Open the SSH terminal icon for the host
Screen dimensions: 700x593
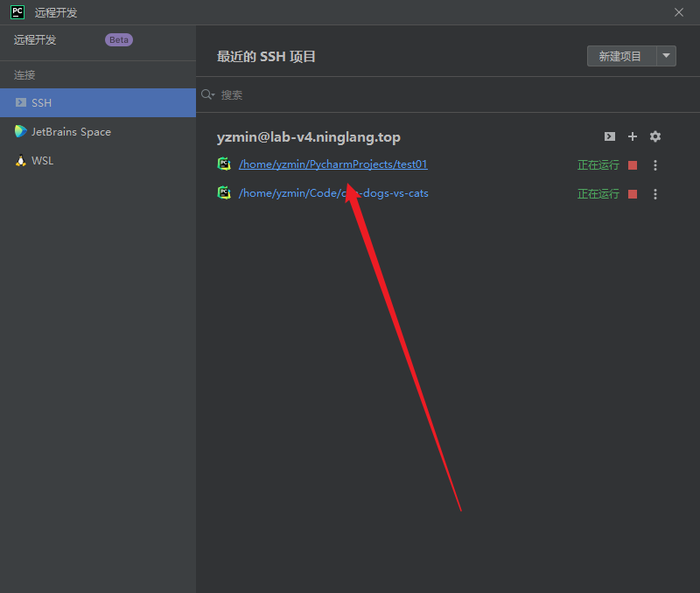coord(610,136)
